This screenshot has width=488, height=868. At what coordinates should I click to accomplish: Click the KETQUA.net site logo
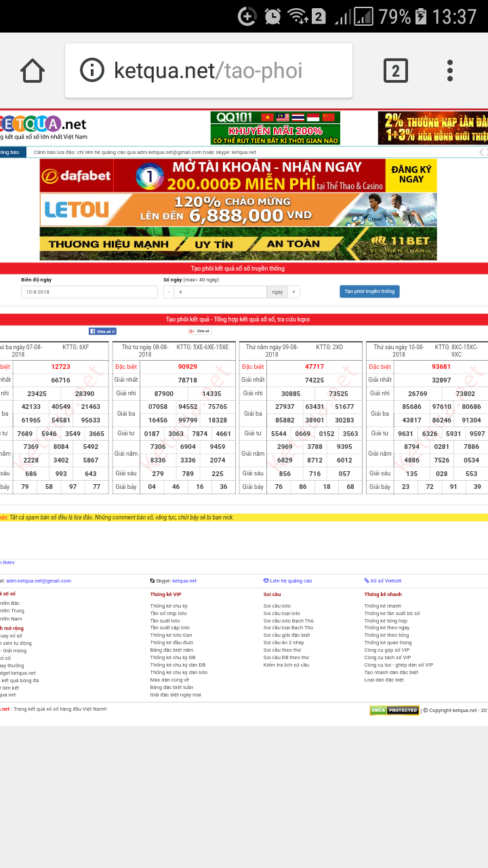(43, 127)
